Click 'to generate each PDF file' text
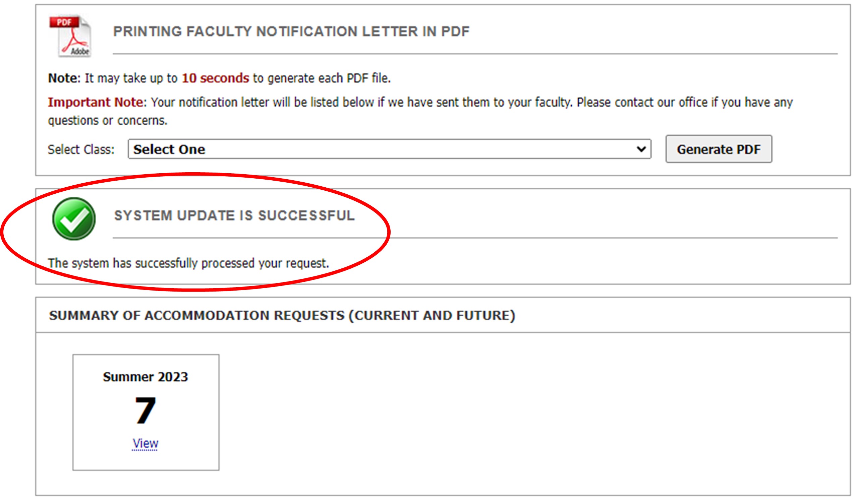 click(x=322, y=78)
